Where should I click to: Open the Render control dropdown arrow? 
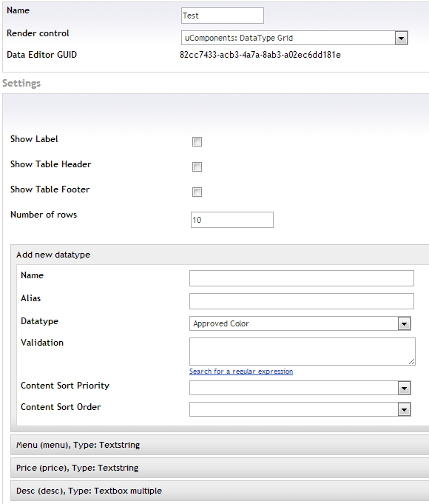click(x=401, y=38)
